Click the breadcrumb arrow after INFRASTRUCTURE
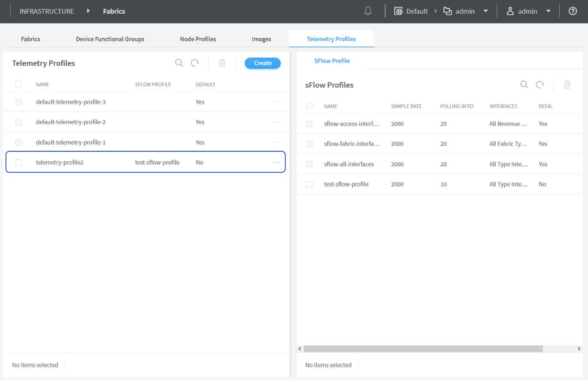588x380 pixels. click(x=88, y=11)
